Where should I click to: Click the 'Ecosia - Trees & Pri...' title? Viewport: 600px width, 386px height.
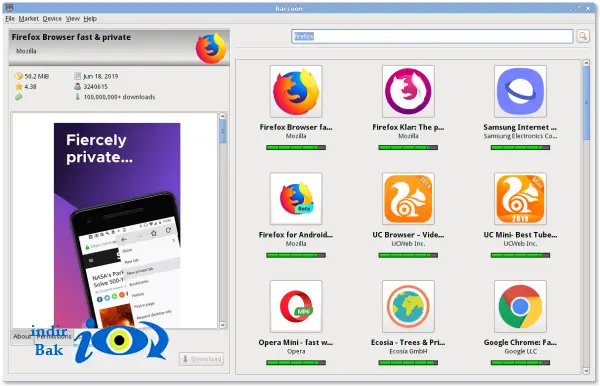(408, 342)
